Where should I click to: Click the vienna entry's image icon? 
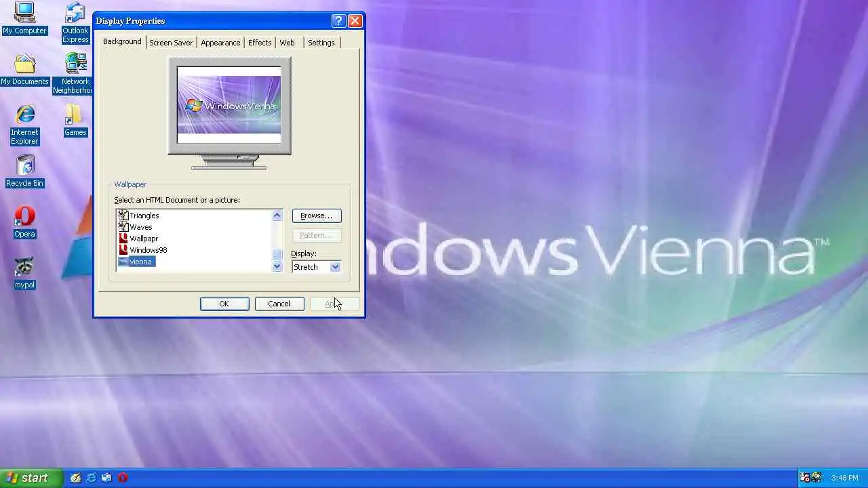[x=123, y=262]
